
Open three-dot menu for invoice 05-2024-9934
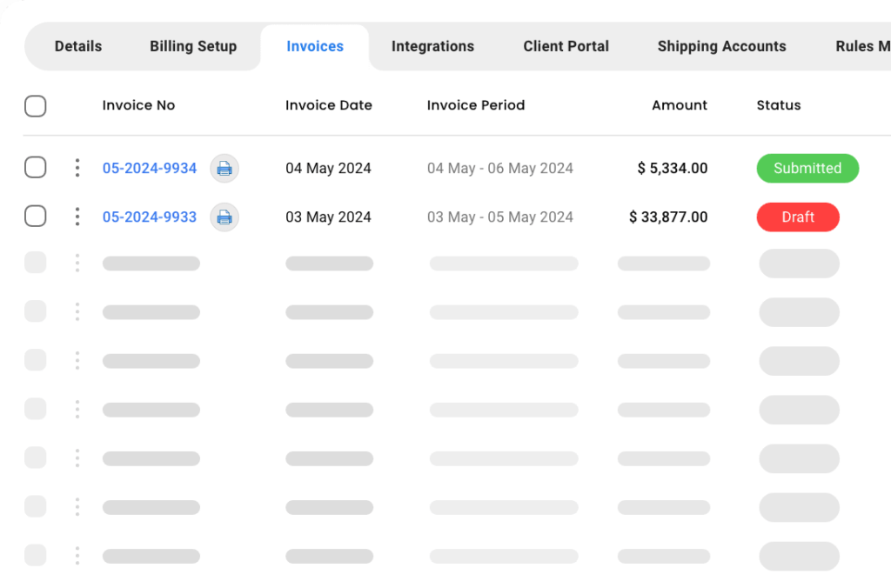pos(77,168)
